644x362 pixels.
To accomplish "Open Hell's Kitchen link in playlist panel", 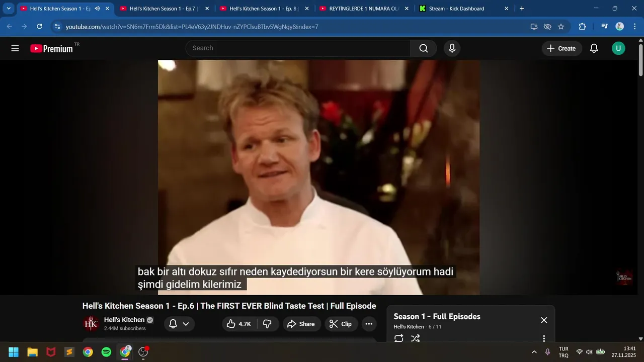I will (409, 327).
